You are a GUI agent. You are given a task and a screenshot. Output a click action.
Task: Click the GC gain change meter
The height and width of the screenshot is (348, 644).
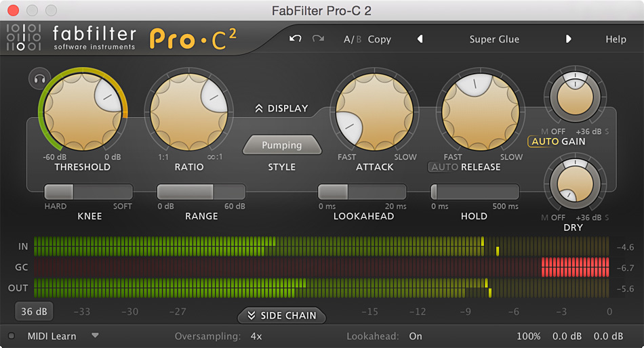click(x=321, y=267)
